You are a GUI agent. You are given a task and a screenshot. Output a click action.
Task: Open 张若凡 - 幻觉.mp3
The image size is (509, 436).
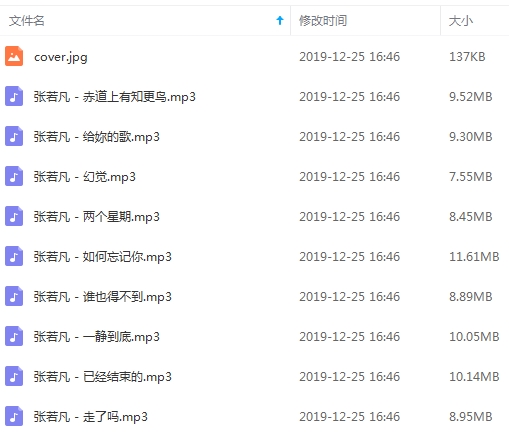click(85, 177)
